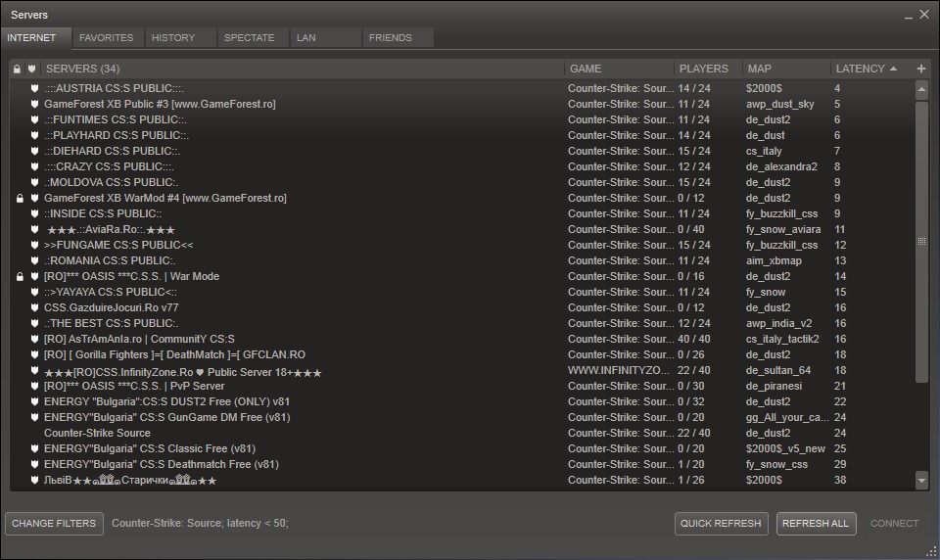Click the Refresh All button
Viewport: 940px width, 560px height.
[816, 524]
